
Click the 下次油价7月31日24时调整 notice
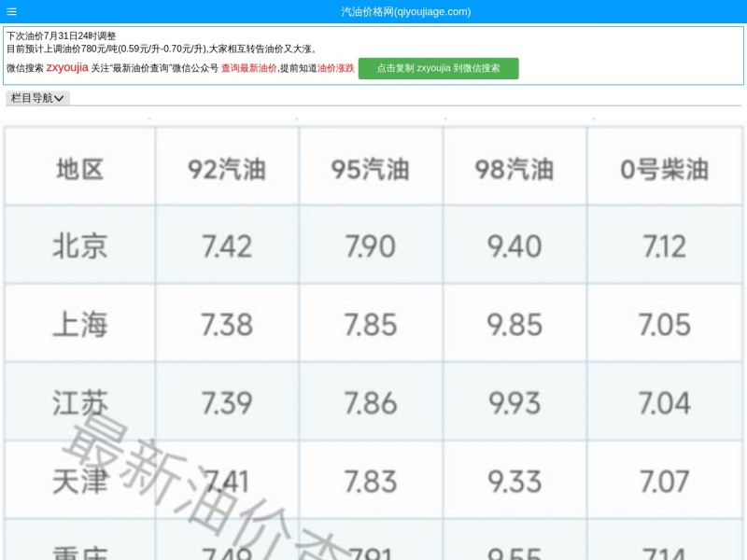coord(62,35)
